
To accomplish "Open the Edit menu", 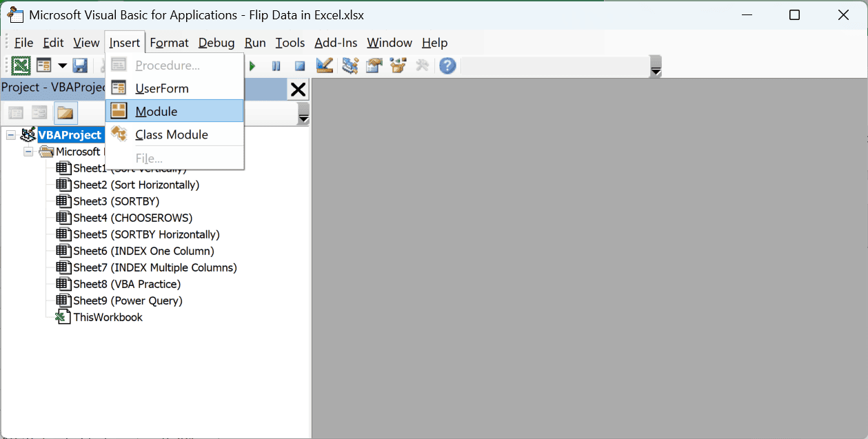I will [54, 43].
